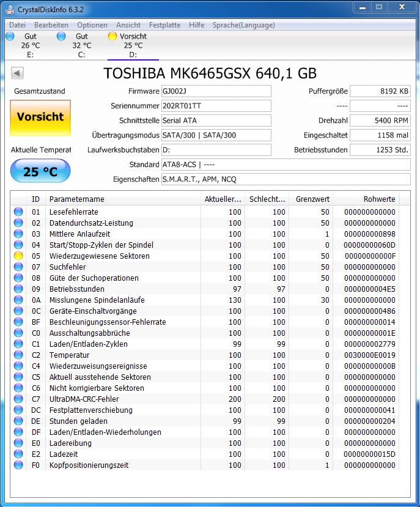Click the Aktueller column header
Image resolution: width=420 pixels, height=507 pixels.
click(223, 199)
